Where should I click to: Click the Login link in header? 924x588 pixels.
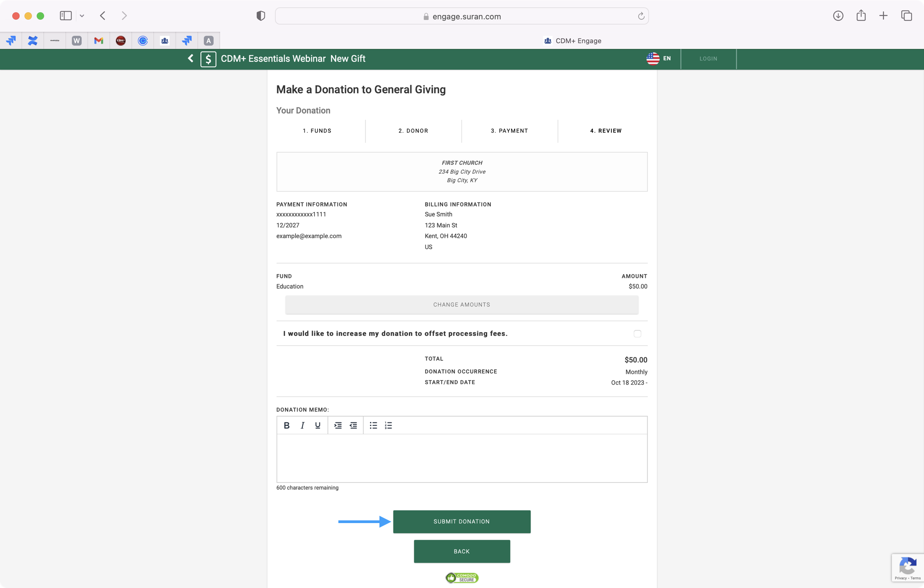(708, 59)
